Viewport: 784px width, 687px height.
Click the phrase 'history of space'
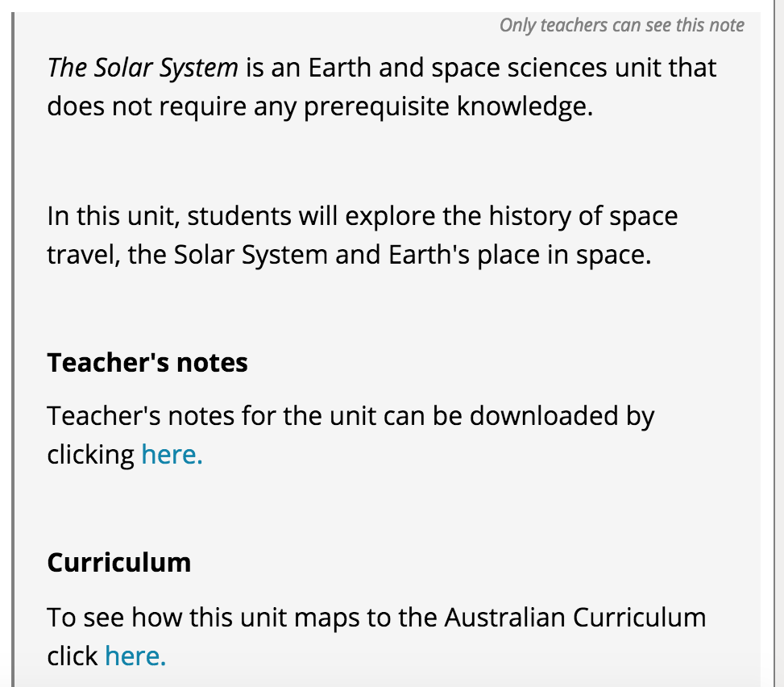coord(583,216)
